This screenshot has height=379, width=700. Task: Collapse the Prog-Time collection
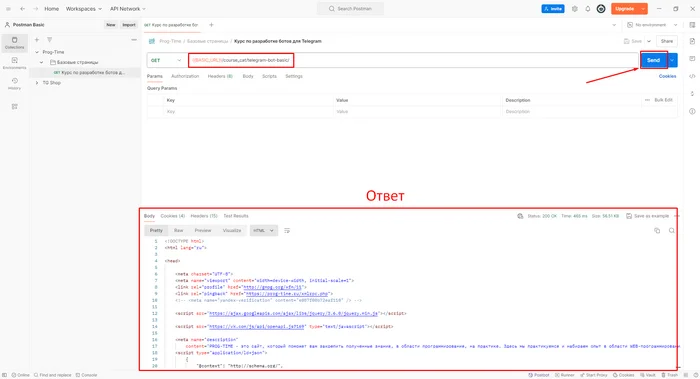pyautogui.click(x=37, y=52)
